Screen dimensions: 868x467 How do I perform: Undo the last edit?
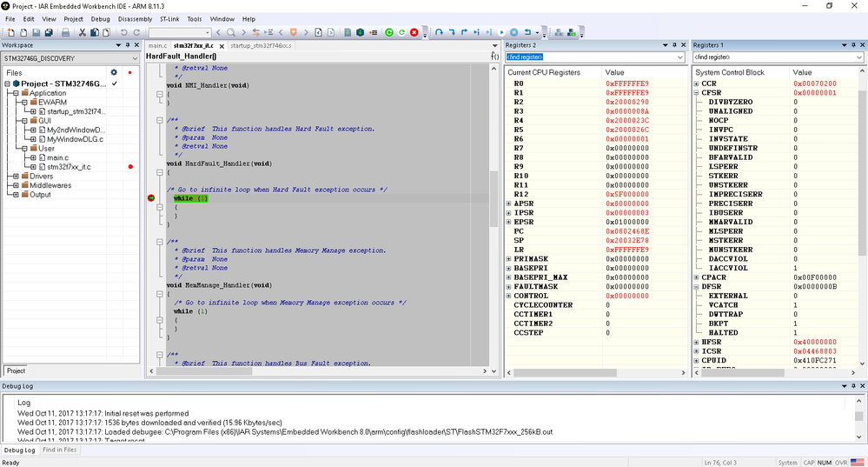click(124, 33)
